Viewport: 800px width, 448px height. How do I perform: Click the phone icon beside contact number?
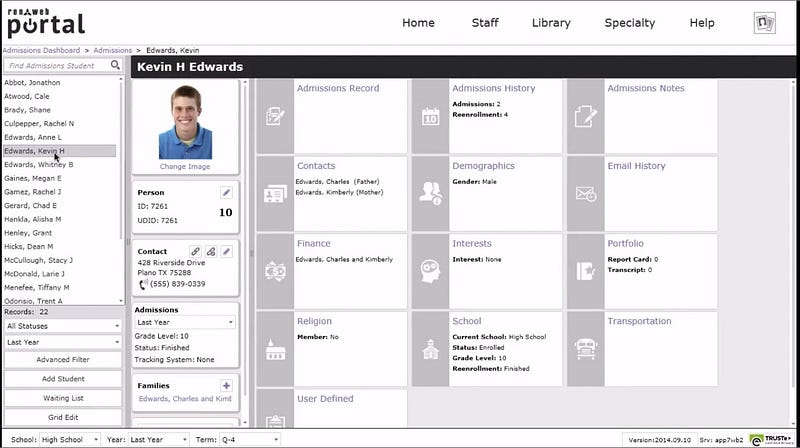143,284
